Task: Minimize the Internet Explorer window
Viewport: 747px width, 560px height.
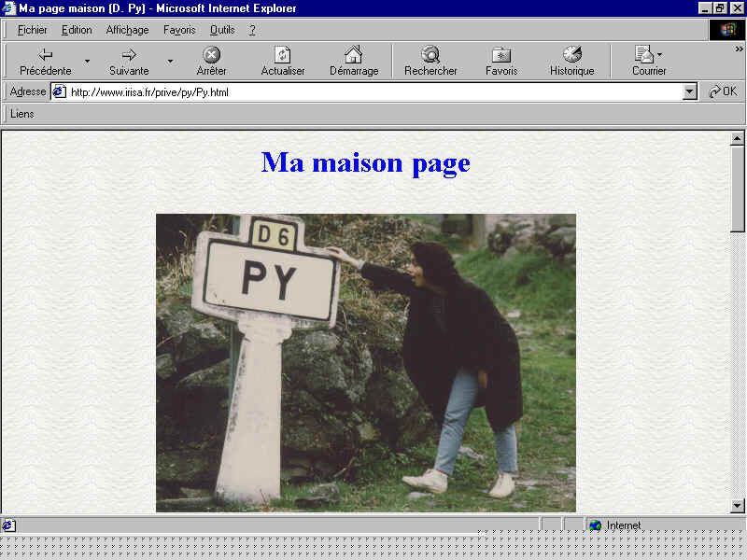Action: 704,8
